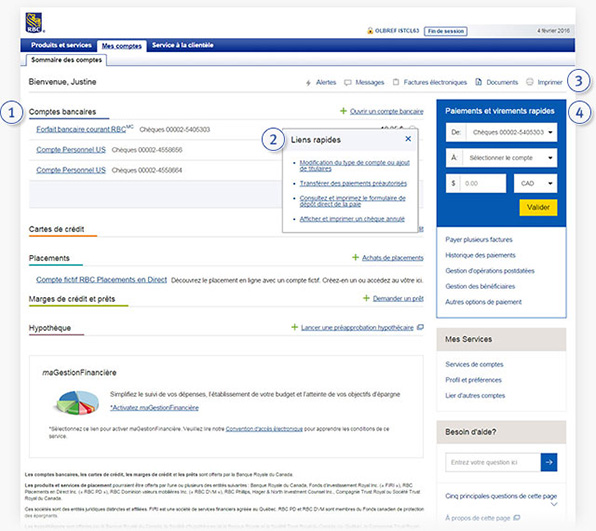Click the Imprimer printer icon
The height and width of the screenshot is (531, 596).
click(x=529, y=82)
